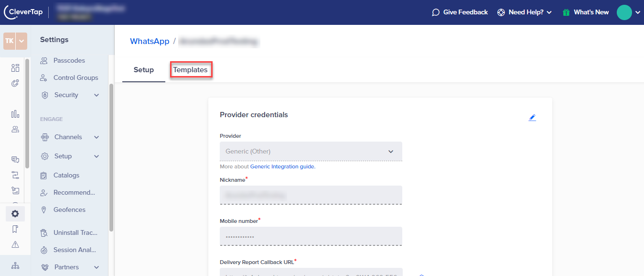Open the warning triangle icon in the rail
Viewport: 644px width, 276px height.
click(x=15, y=244)
